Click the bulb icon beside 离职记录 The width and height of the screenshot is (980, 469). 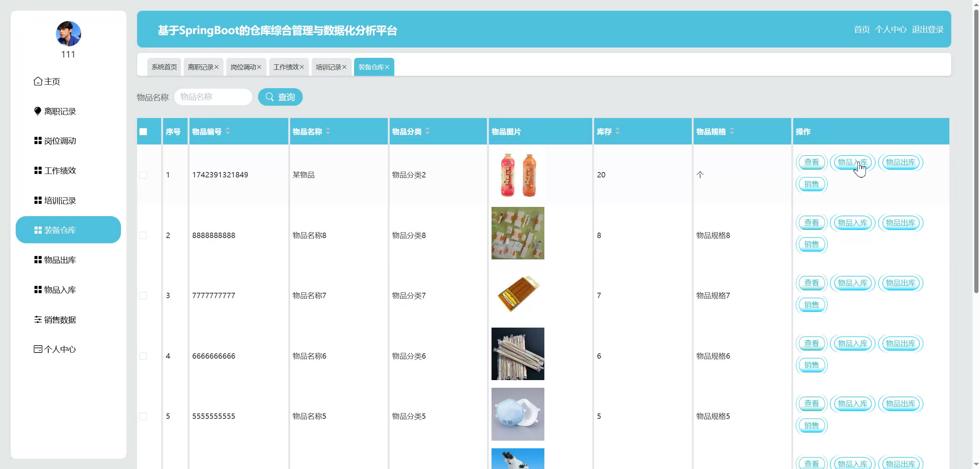pyautogui.click(x=38, y=111)
